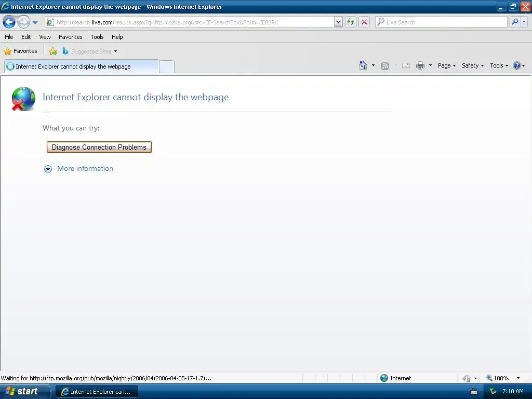The height and width of the screenshot is (399, 532).
Task: Open the Edit menu
Action: pos(26,37)
